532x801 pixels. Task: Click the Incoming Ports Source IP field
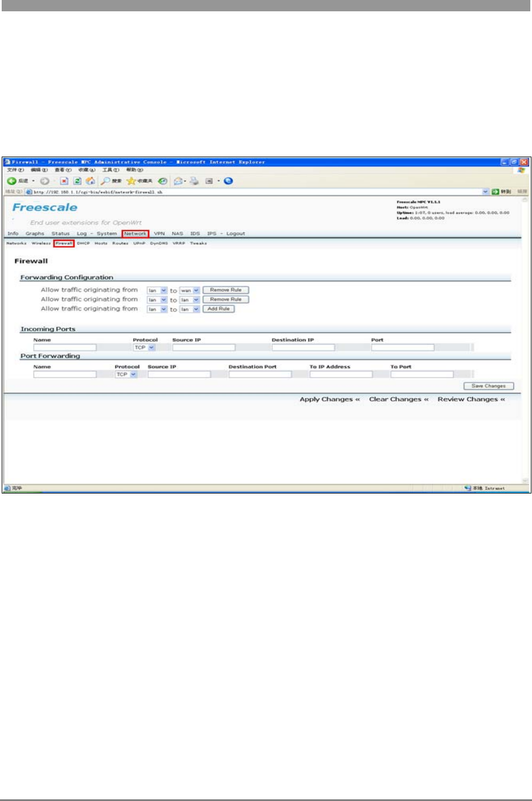(x=204, y=348)
